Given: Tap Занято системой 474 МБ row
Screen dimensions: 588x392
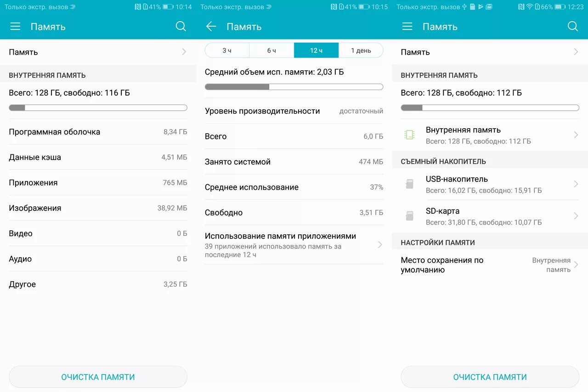Looking at the screenshot, I should 294,162.
